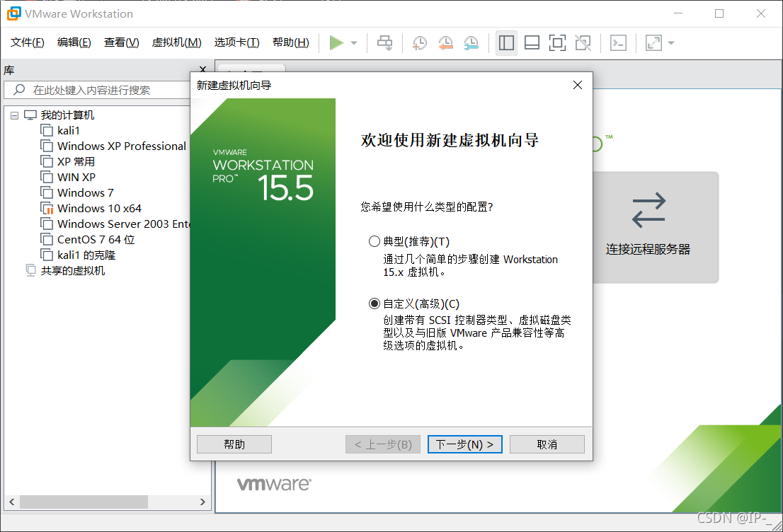The width and height of the screenshot is (783, 532).
Task: Open the stretch display dropdown arrow
Action: click(x=671, y=43)
